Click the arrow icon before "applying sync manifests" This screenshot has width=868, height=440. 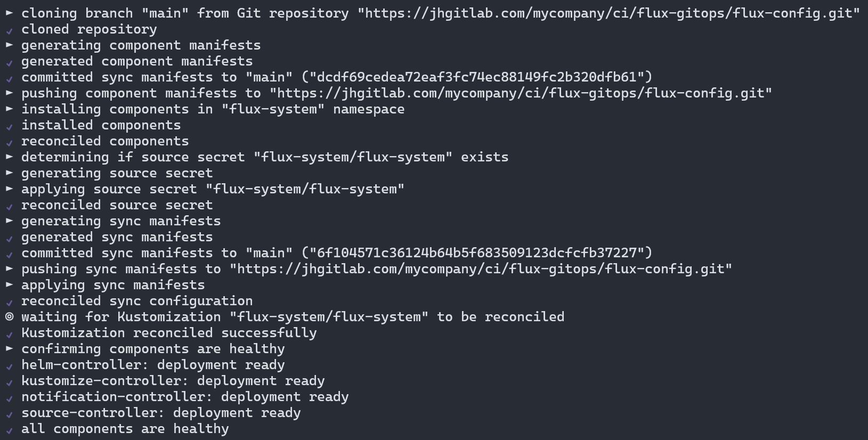click(9, 284)
